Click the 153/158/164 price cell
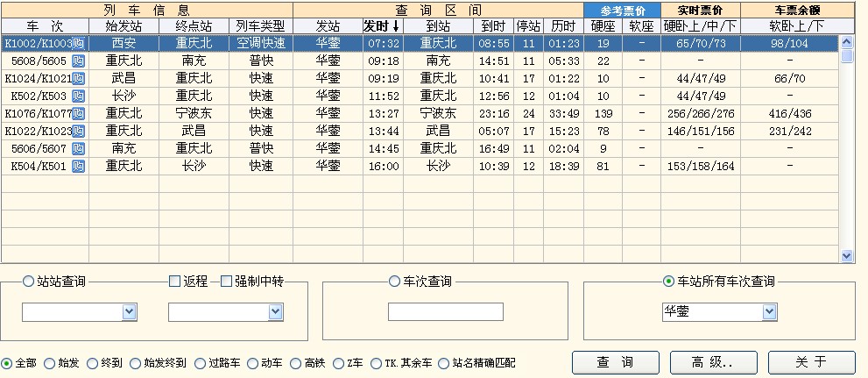Image resolution: width=868 pixels, height=378 pixels. (700, 166)
